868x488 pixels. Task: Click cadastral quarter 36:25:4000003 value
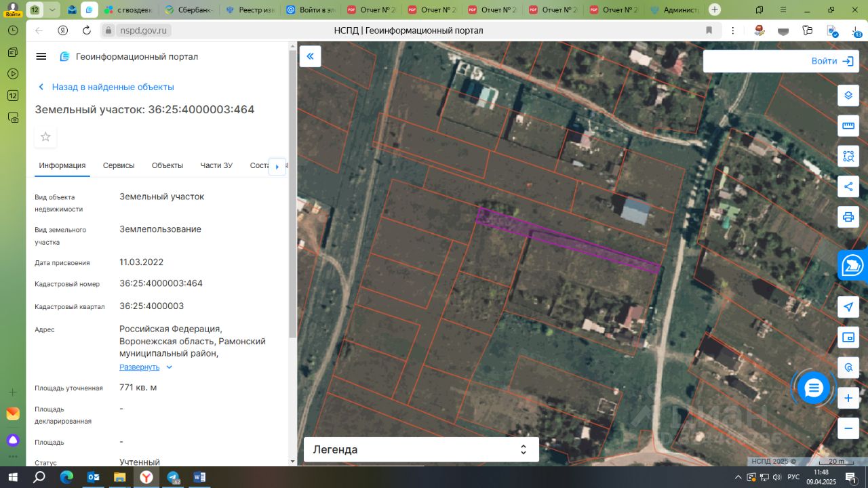click(151, 306)
